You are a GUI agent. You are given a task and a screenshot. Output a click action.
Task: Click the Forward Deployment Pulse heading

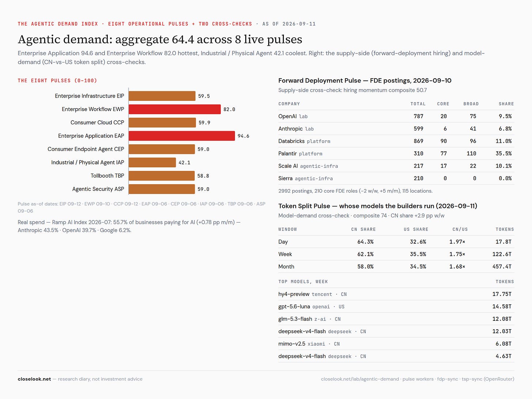365,80
